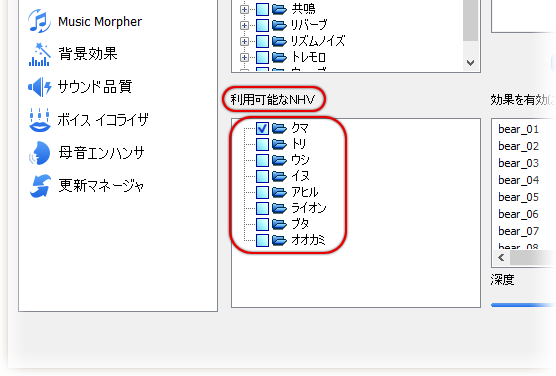Check the ライオン checkbox

point(262,208)
